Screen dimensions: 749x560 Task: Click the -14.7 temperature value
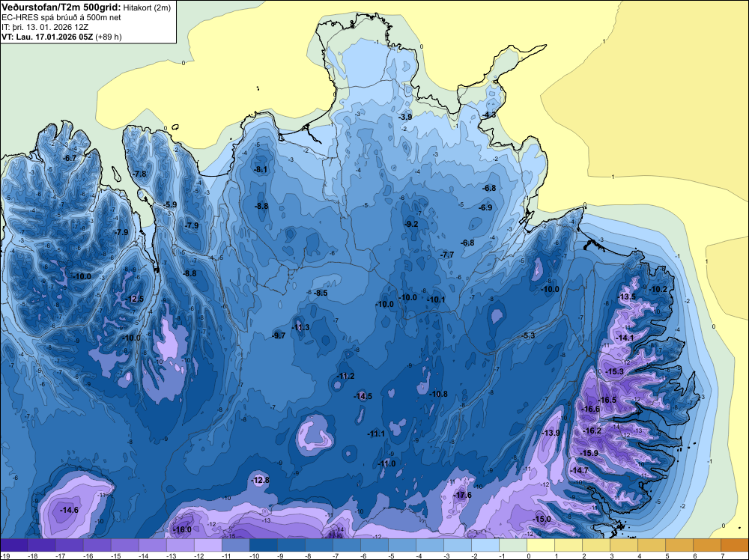[x=580, y=470]
